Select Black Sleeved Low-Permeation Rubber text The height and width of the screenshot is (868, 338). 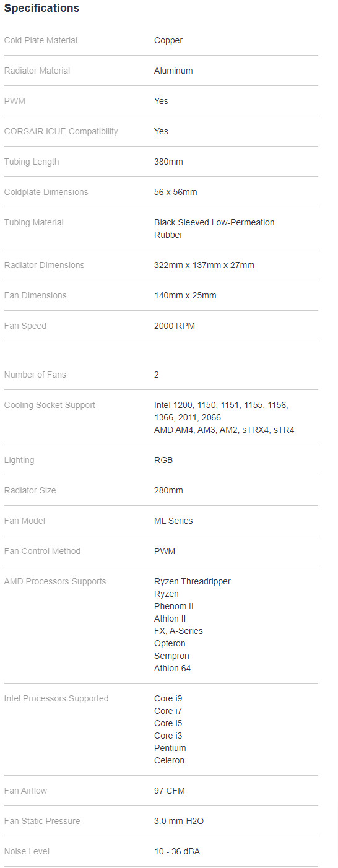tap(214, 228)
